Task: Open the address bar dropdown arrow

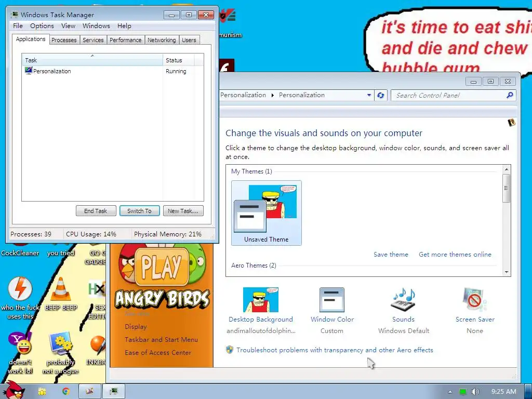Action: pyautogui.click(x=369, y=96)
